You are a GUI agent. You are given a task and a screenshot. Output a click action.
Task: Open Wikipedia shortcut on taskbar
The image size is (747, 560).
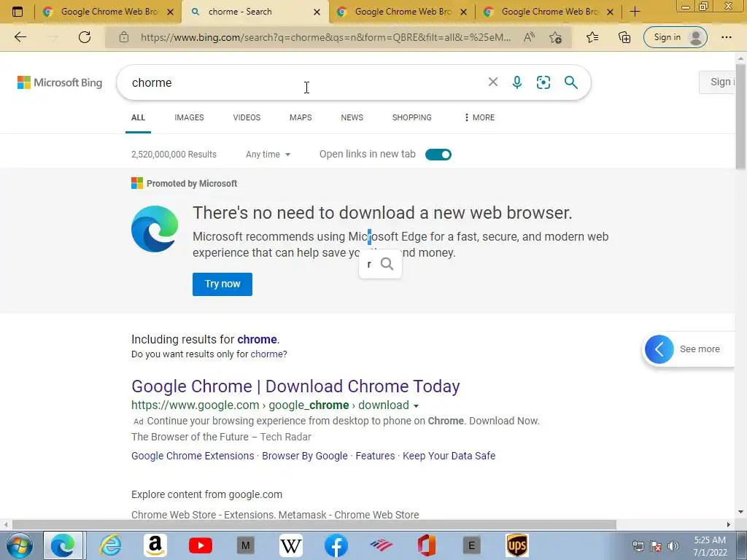pos(291,545)
